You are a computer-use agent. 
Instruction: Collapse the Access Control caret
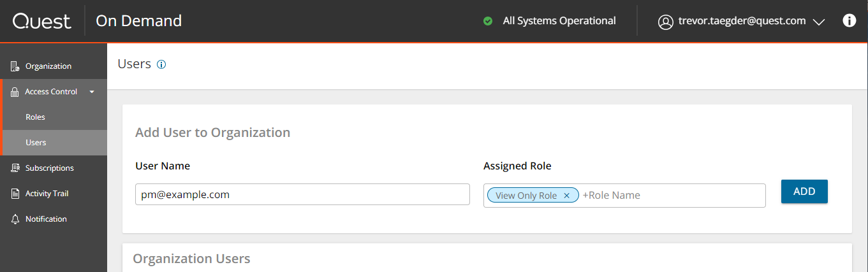pyautogui.click(x=92, y=92)
